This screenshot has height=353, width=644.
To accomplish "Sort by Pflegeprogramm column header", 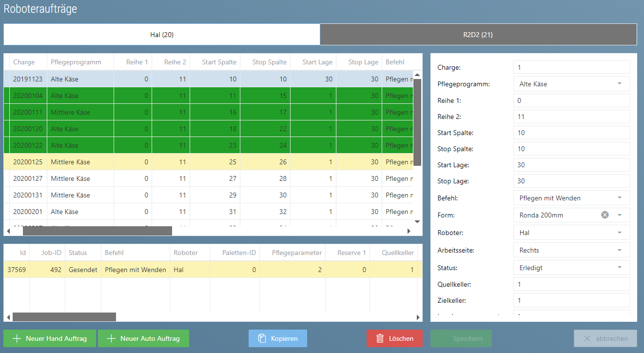I will click(80, 62).
